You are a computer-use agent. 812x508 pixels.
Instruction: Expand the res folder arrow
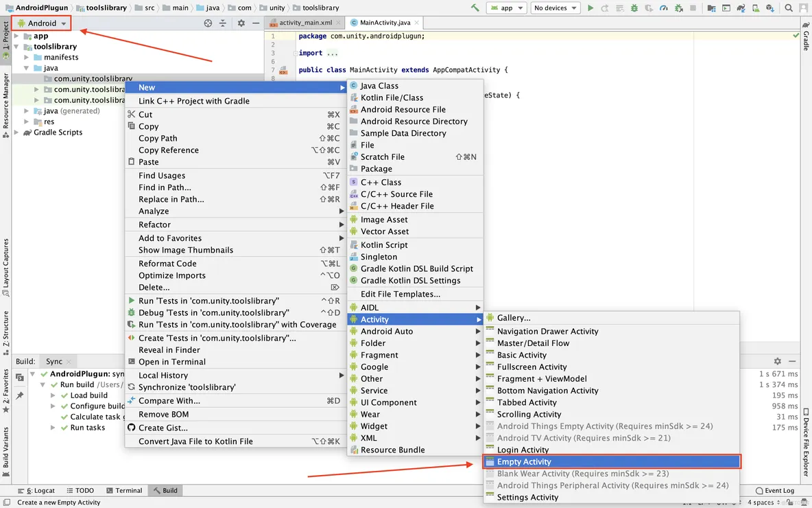[27, 122]
